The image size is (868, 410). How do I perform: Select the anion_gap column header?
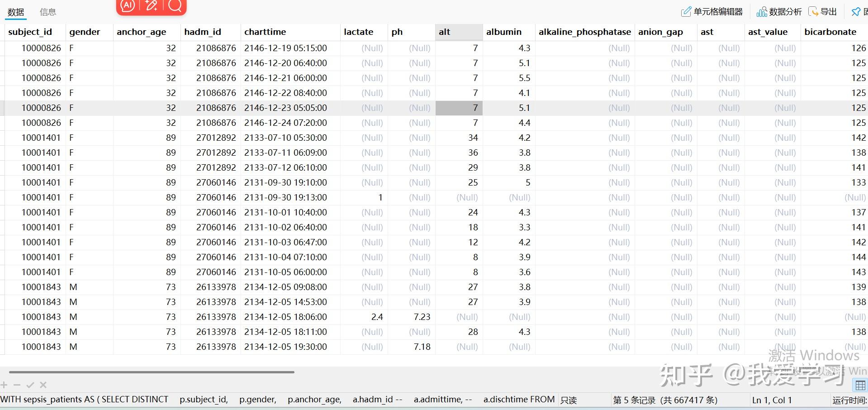click(666, 32)
